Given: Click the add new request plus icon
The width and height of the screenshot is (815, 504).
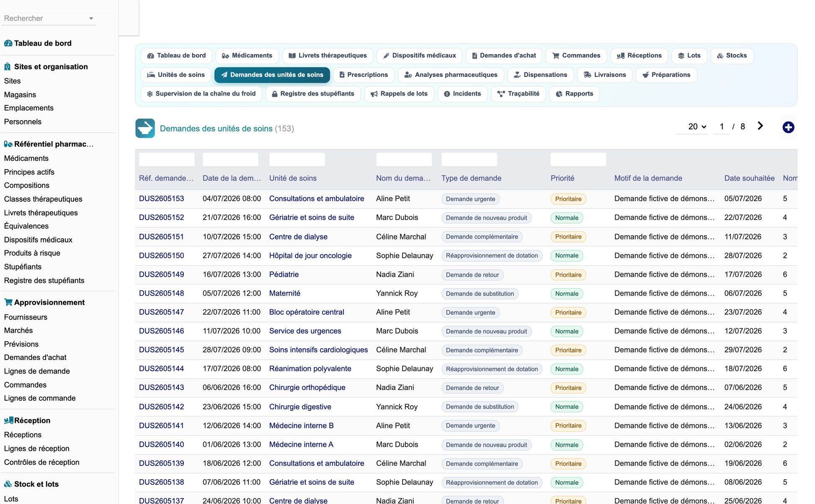Looking at the screenshot, I should (x=788, y=127).
